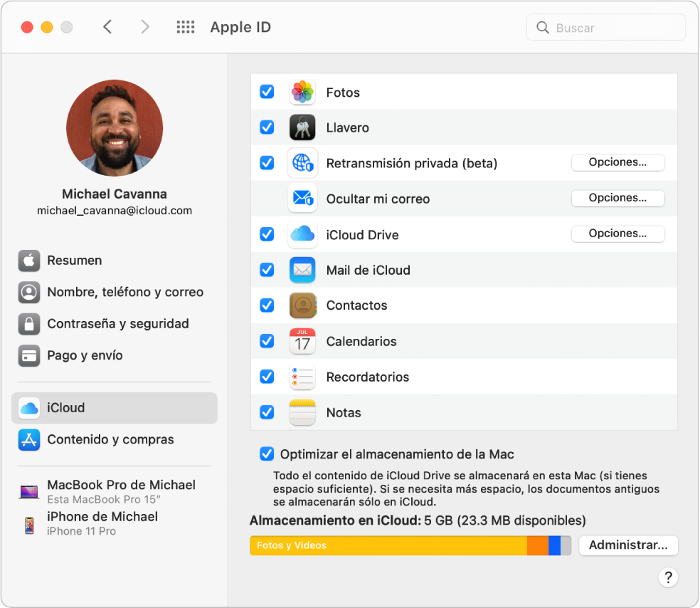Click the Retransmisión privada globe icon
The height and width of the screenshot is (608, 700).
[x=302, y=163]
